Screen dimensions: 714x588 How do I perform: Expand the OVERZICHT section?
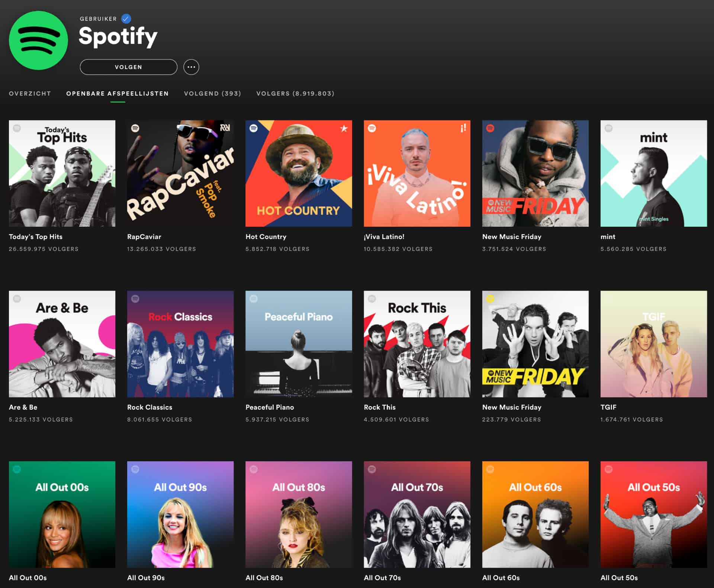pyautogui.click(x=30, y=94)
